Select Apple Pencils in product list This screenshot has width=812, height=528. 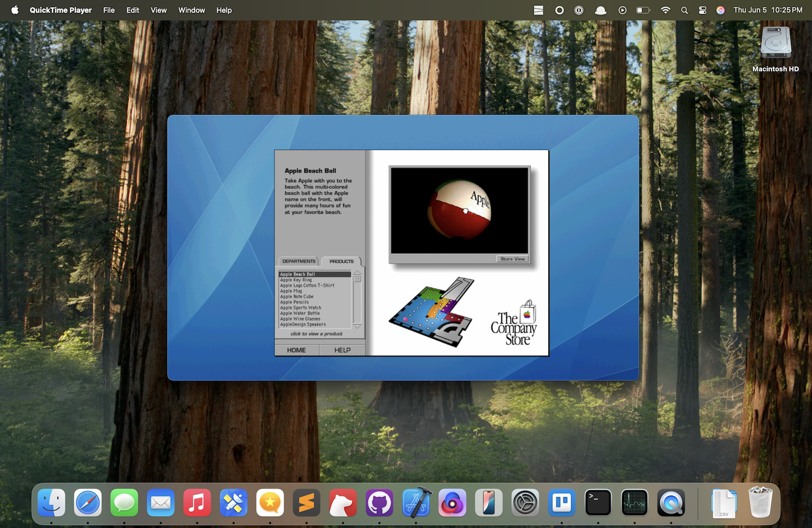pos(315,302)
